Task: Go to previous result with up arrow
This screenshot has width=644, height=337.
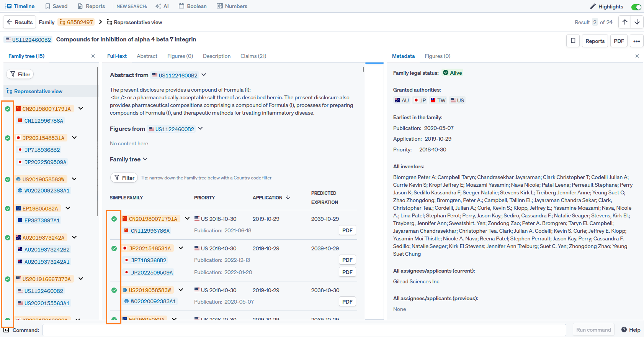Action: pyautogui.click(x=624, y=22)
